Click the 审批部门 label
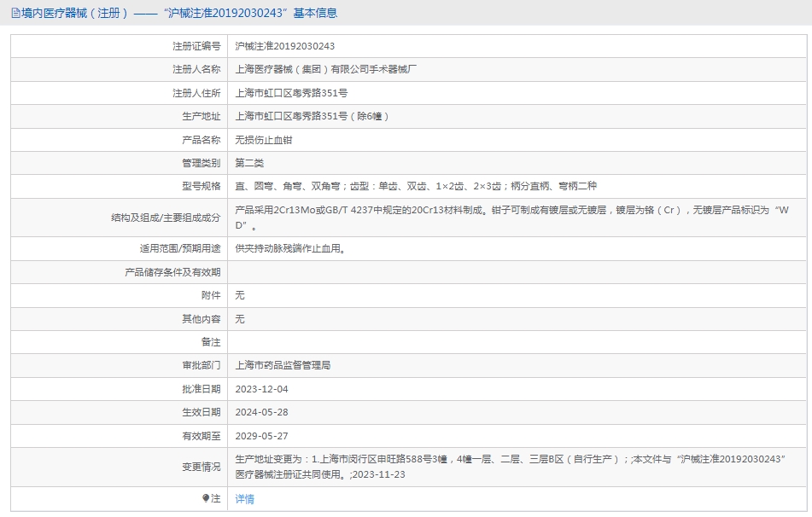The width and height of the screenshot is (812, 517). [202, 365]
